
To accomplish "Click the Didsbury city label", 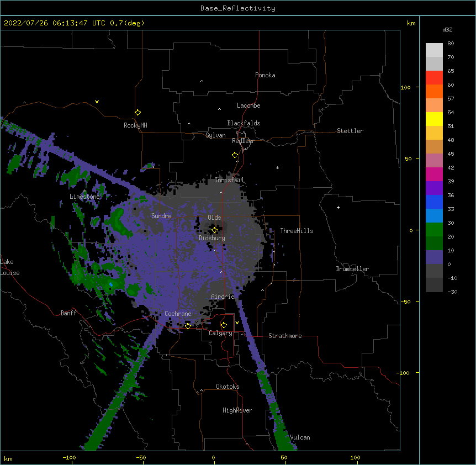I will [212, 238].
